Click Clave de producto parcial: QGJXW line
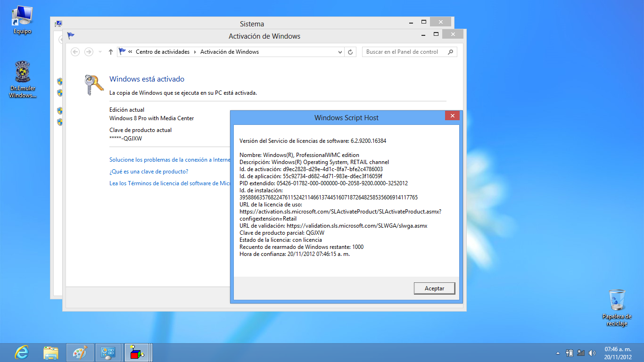 click(282, 233)
